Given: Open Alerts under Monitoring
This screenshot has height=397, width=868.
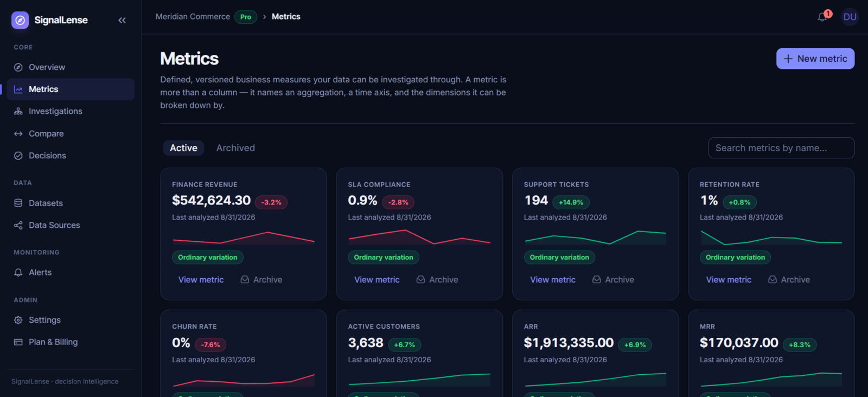Looking at the screenshot, I should 71,272.
